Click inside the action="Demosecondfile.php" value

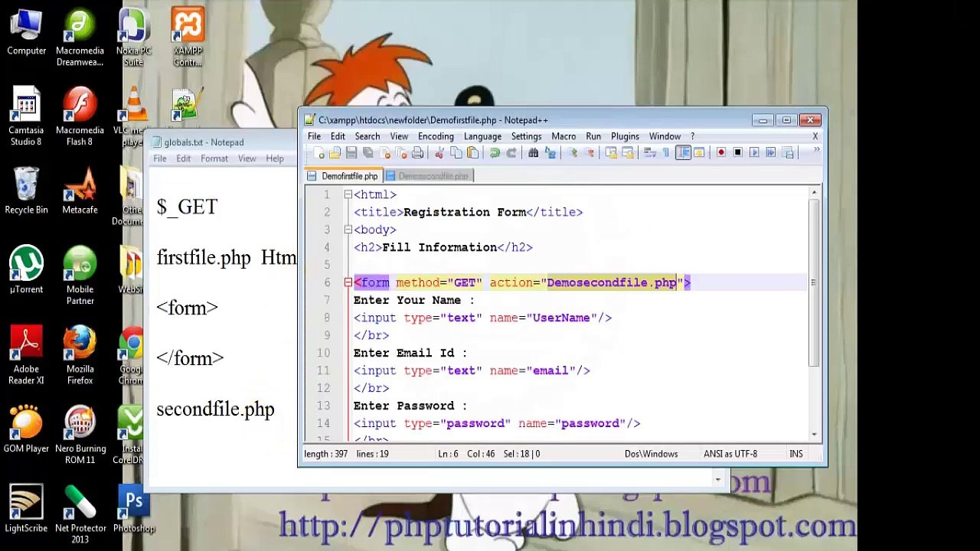(612, 282)
